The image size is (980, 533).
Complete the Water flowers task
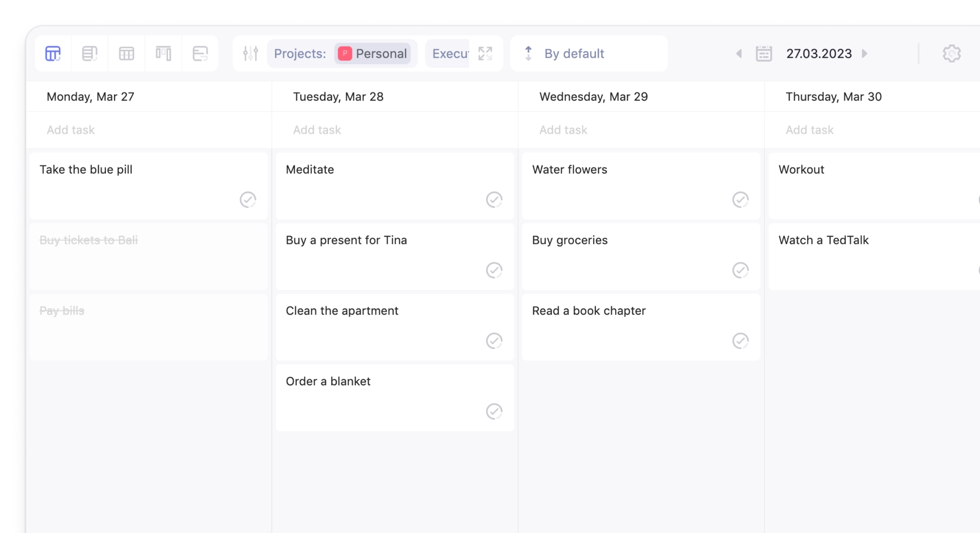(x=740, y=200)
